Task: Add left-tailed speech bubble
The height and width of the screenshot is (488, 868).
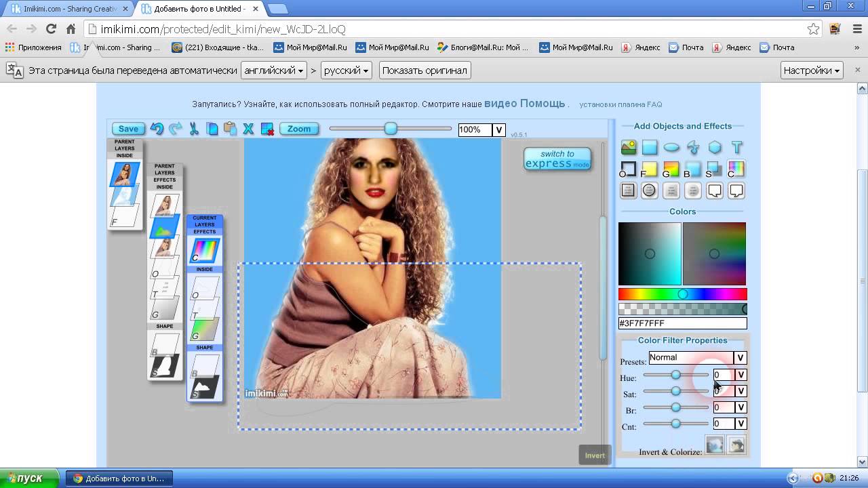Action: click(x=715, y=190)
